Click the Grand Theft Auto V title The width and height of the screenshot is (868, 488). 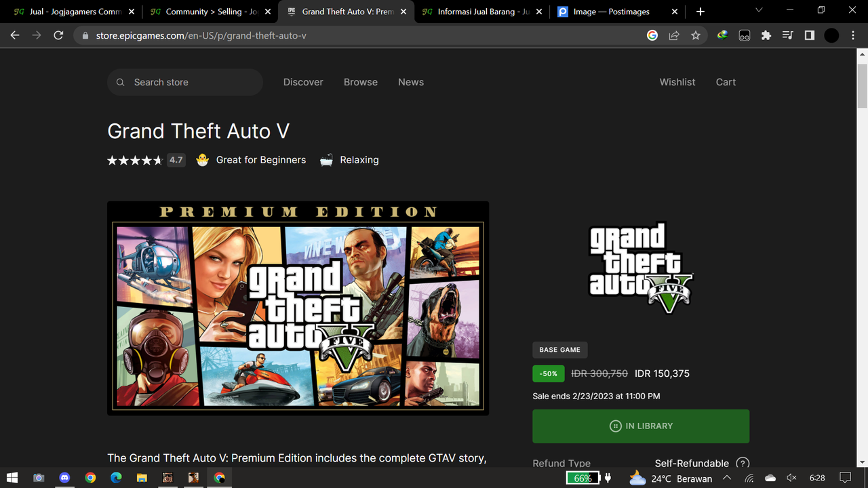click(x=198, y=131)
